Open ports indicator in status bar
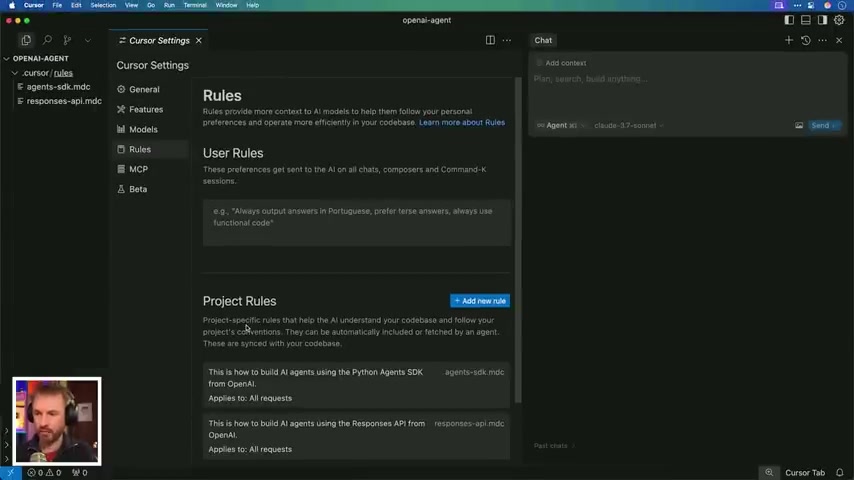Screen dimensions: 854x480 tap(80, 472)
